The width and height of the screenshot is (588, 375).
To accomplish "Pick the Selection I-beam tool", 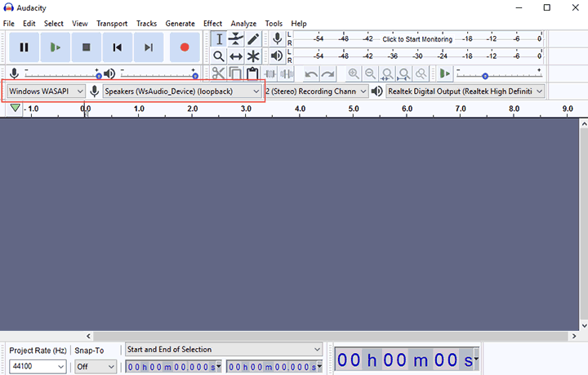I will click(x=219, y=38).
